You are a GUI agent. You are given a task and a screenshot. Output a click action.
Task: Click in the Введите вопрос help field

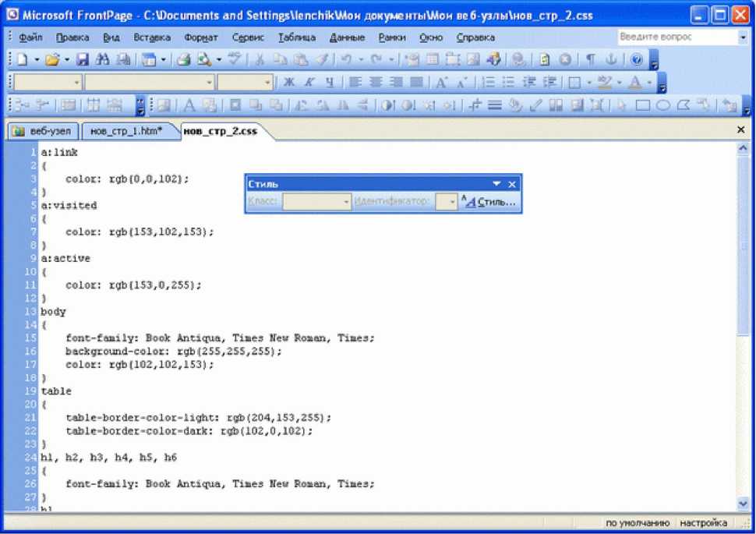[x=675, y=37]
